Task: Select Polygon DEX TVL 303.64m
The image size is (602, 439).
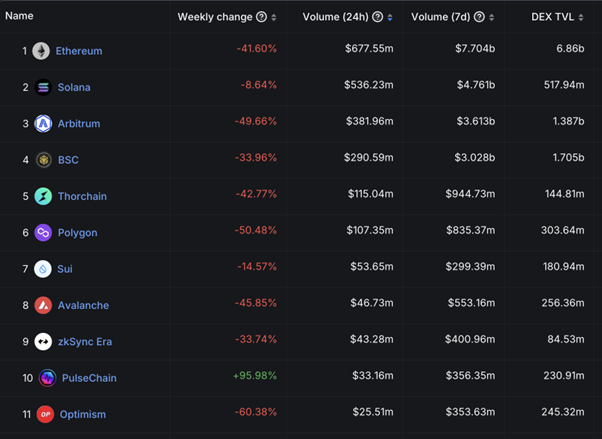Action: (562, 230)
